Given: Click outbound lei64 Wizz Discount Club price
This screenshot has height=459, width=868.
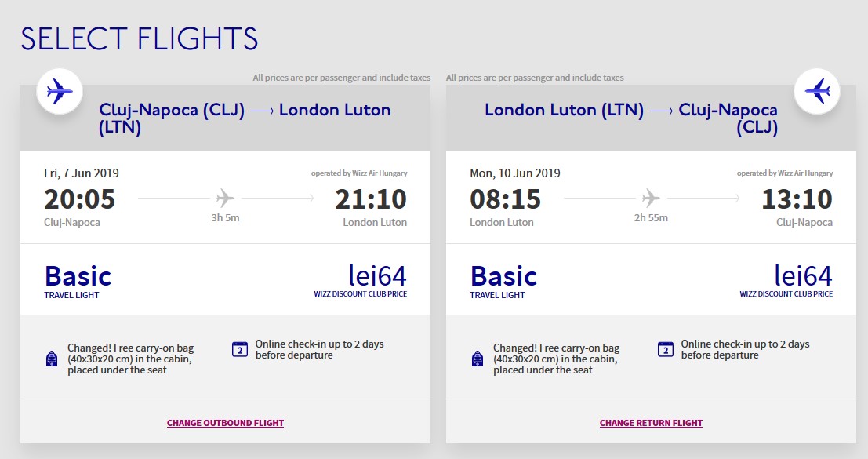Looking at the screenshot, I should [x=361, y=281].
